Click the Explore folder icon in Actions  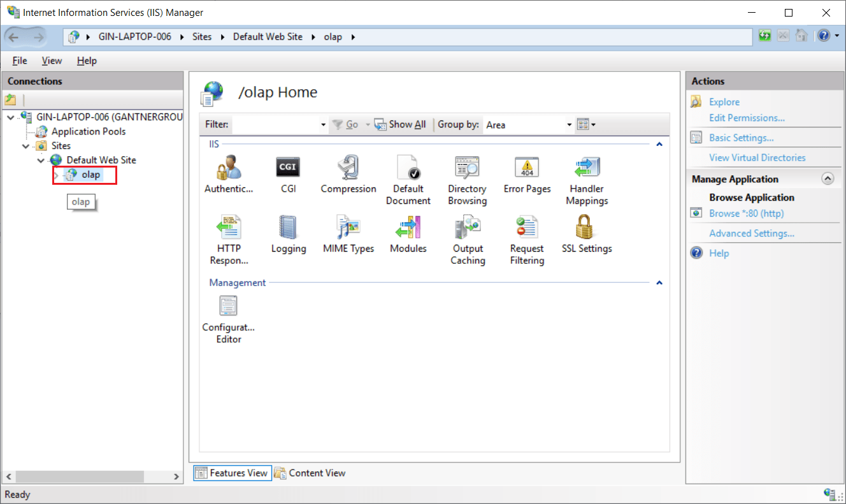coord(697,102)
